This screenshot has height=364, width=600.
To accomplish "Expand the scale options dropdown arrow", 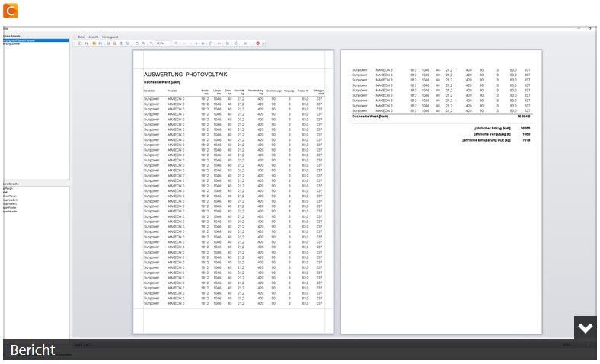I will (130, 43).
